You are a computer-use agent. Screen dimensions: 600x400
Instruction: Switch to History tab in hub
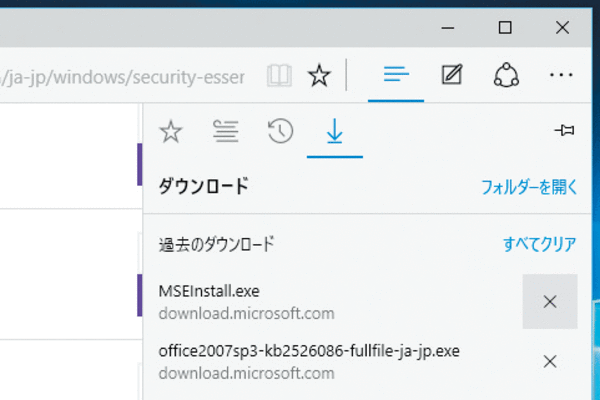[x=280, y=131]
